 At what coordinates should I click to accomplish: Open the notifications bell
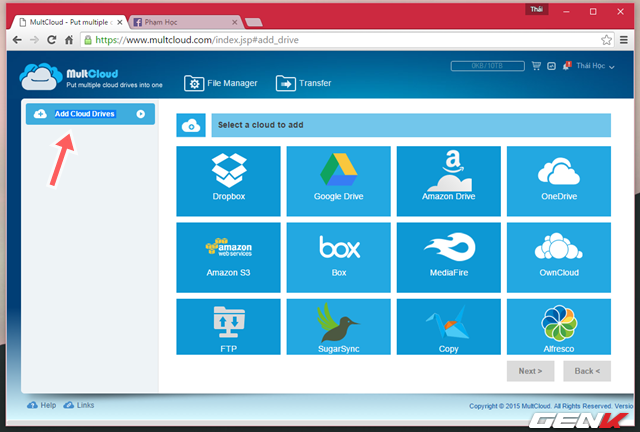[x=566, y=66]
